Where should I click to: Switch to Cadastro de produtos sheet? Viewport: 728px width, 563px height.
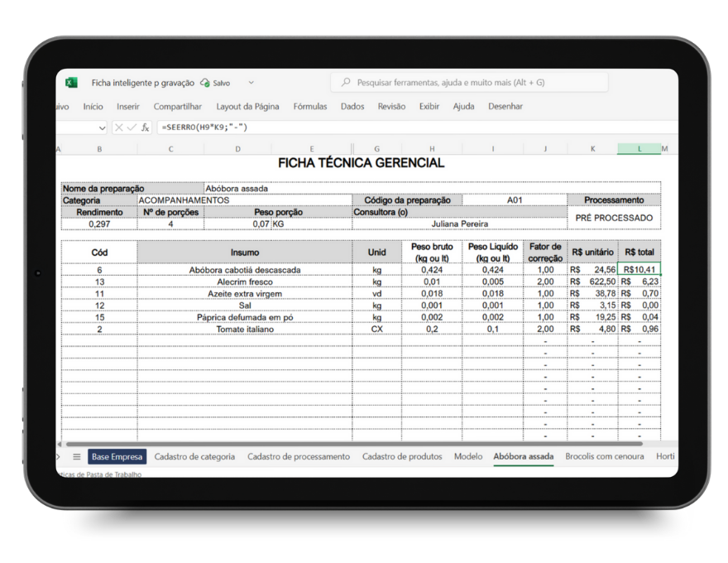[402, 456]
